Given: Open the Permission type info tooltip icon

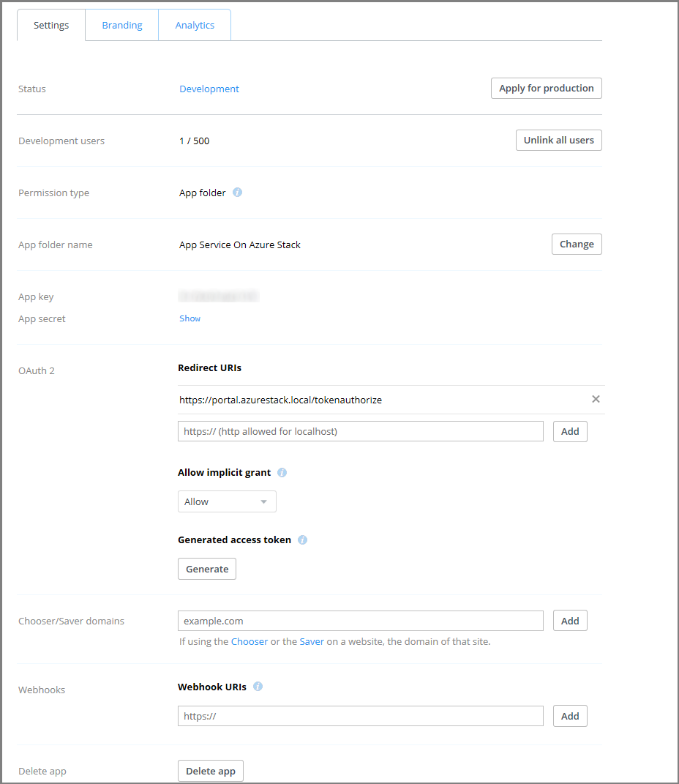Looking at the screenshot, I should [x=236, y=192].
